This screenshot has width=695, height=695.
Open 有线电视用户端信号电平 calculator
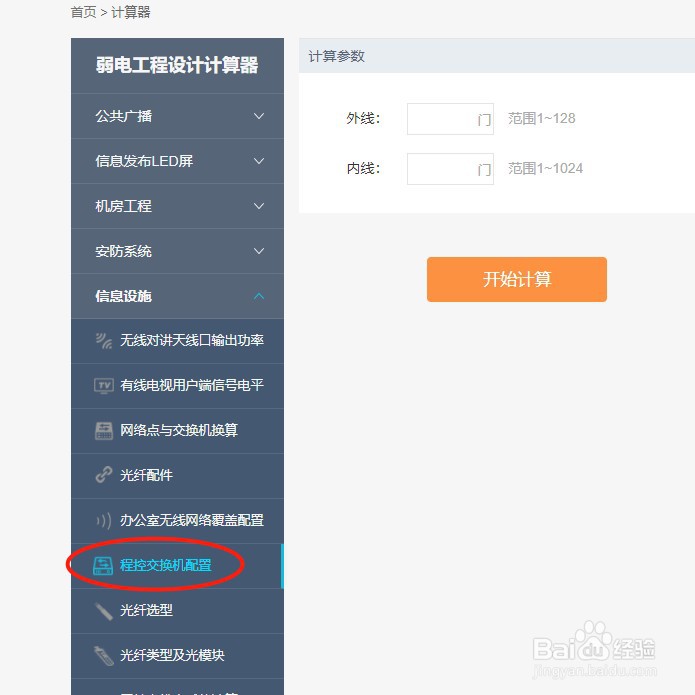[x=177, y=386]
